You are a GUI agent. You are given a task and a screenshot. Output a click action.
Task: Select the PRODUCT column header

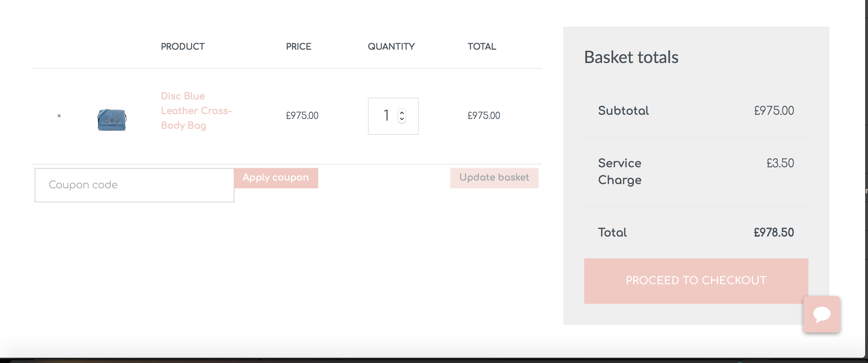183,47
